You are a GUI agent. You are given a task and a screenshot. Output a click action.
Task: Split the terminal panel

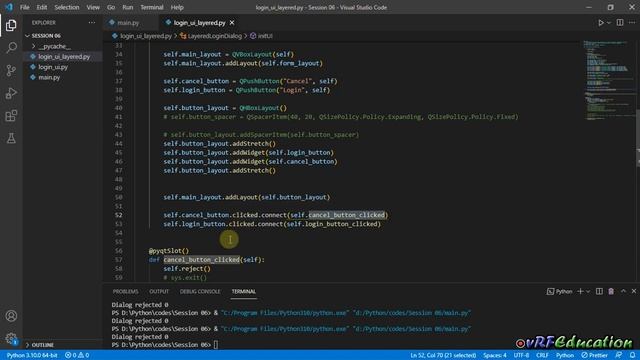coord(599,291)
